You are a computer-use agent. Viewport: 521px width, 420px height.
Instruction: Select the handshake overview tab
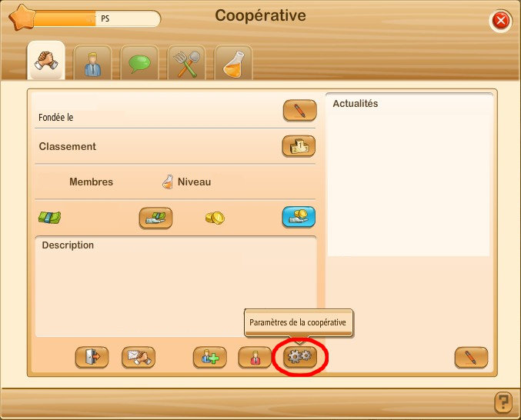tap(46, 61)
